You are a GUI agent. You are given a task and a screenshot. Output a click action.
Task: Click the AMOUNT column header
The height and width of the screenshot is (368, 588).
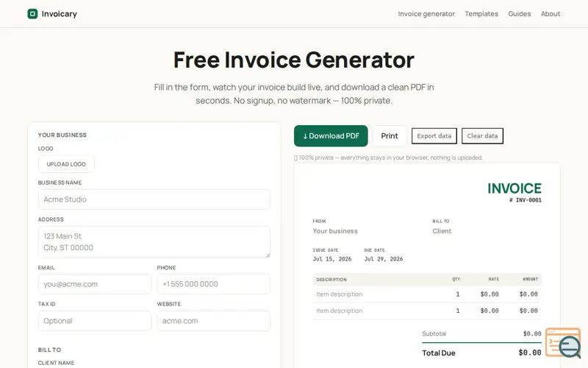(530, 280)
